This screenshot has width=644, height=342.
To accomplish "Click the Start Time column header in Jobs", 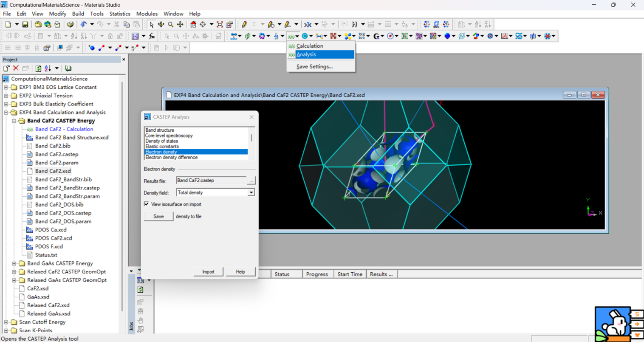I will click(x=350, y=274).
